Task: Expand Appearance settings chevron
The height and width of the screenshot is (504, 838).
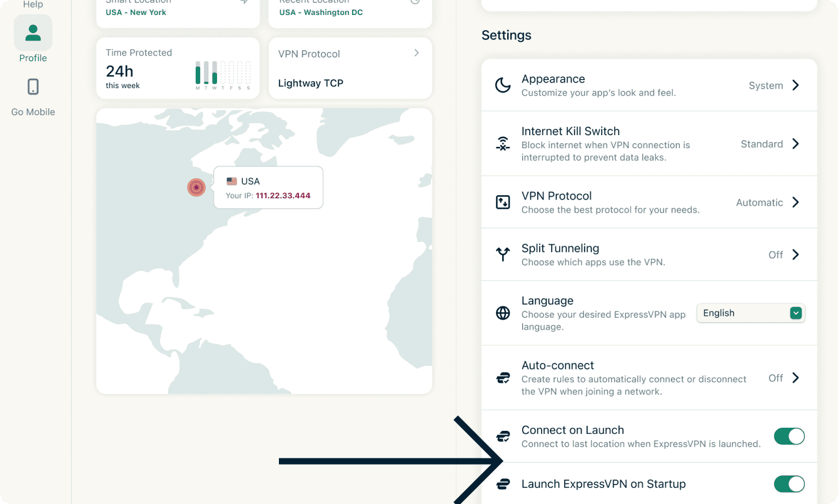Action: tap(795, 85)
